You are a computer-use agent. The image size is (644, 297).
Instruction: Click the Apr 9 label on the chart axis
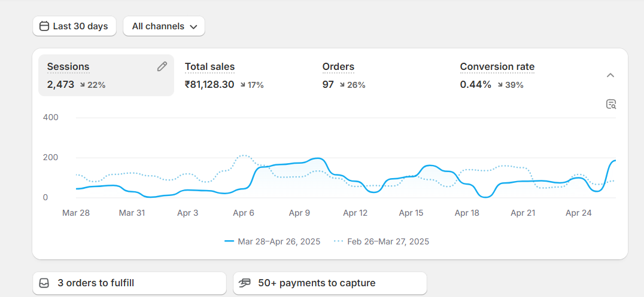tap(299, 213)
